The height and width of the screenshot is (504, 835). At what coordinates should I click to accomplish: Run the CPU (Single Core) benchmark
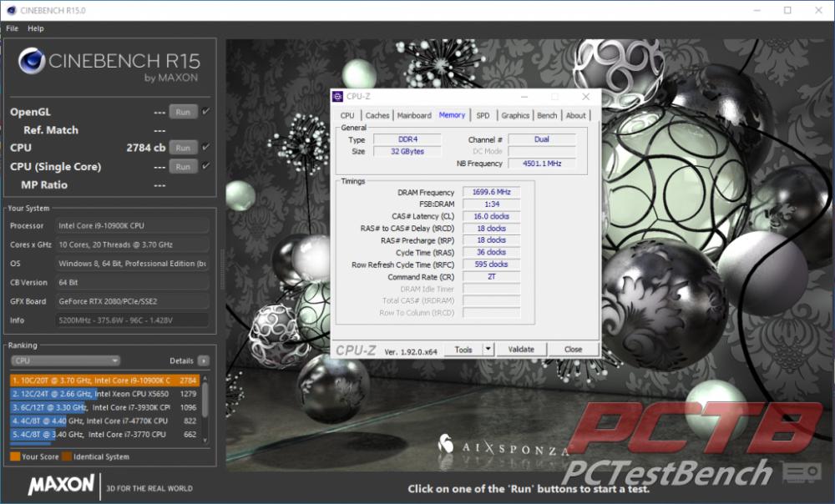(x=183, y=167)
